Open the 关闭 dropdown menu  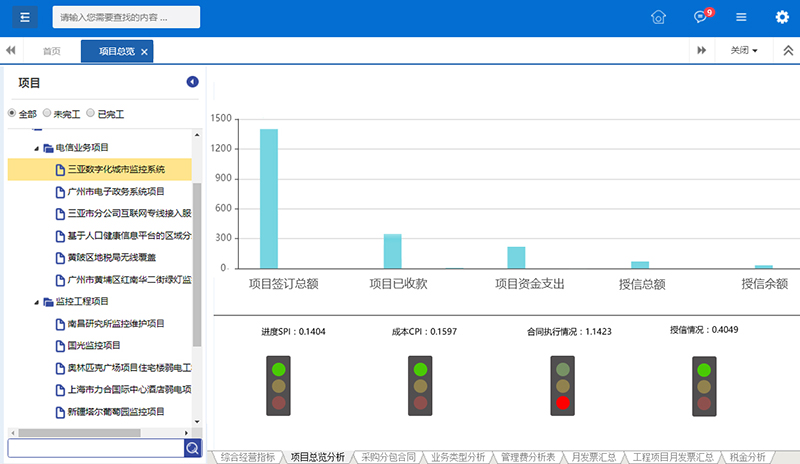point(743,50)
